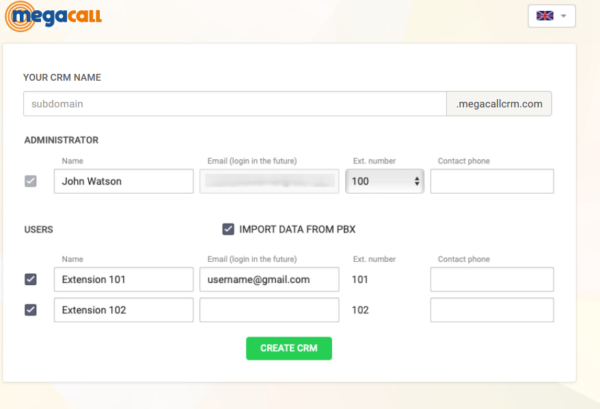The height and width of the screenshot is (409, 600).
Task: Click the blurred administrator email field
Action: coord(269,181)
